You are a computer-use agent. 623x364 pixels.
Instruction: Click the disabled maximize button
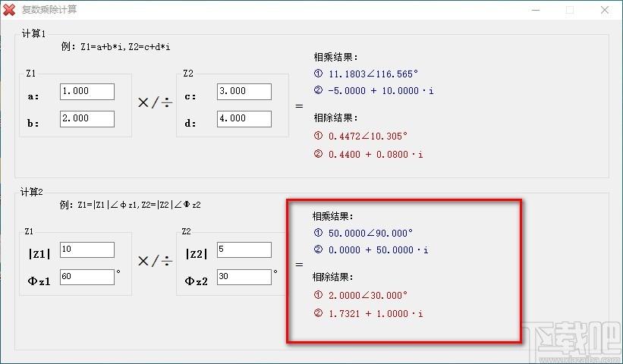(x=570, y=10)
